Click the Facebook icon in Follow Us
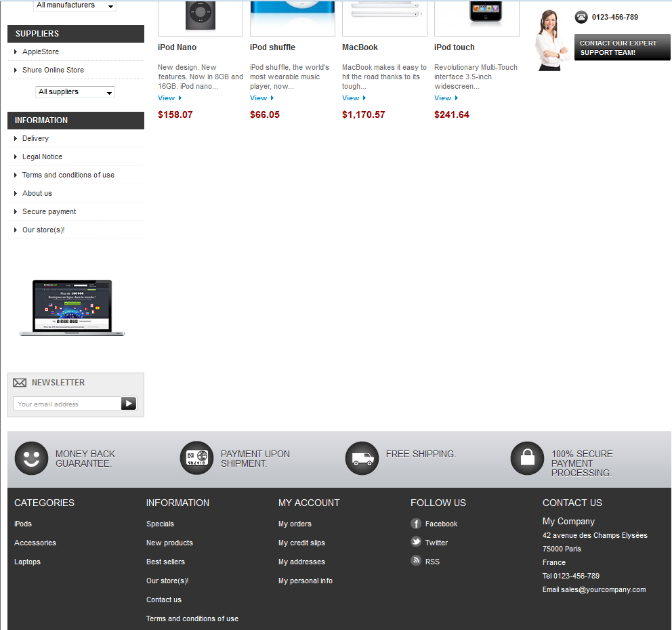Image resolution: width=672 pixels, height=630 pixels. click(x=416, y=523)
